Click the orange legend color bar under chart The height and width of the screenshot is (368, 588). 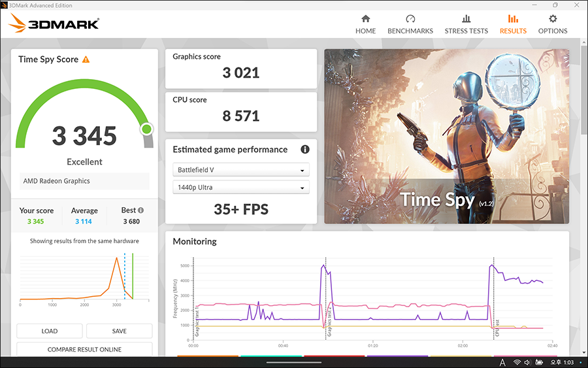pos(208,355)
